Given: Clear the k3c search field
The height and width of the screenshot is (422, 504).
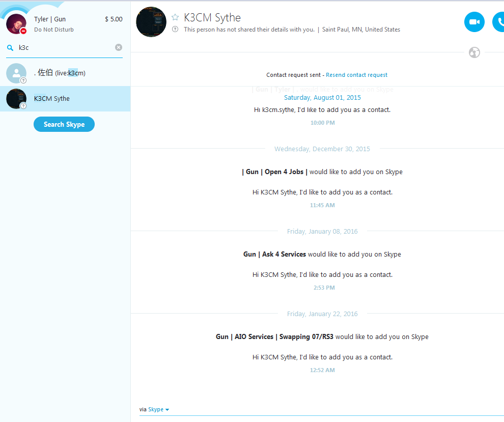Looking at the screenshot, I should [119, 47].
